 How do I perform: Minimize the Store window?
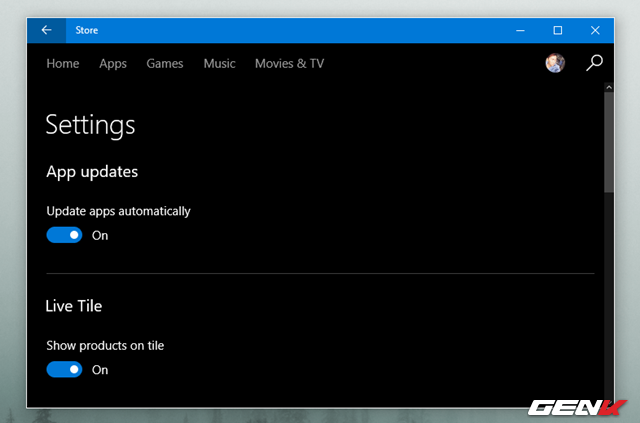click(520, 30)
